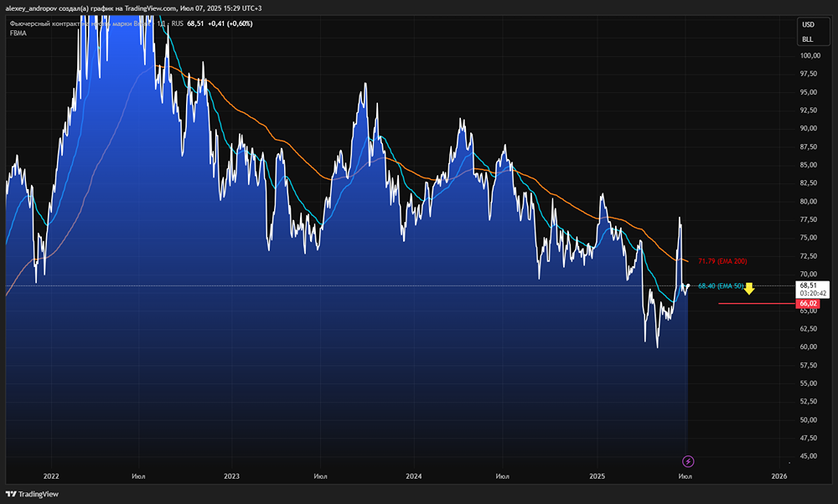Click the 80,00 price axis label
This screenshot has height=504, width=838.
click(x=809, y=201)
